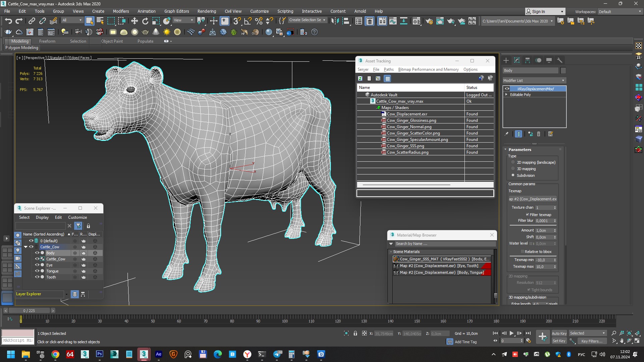Click the Redo arrow icon

19,21
